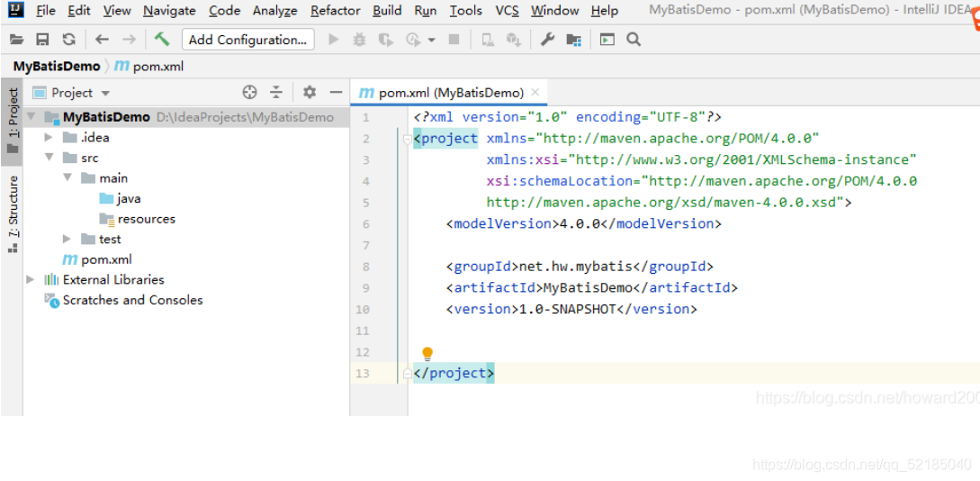Select the java folder in tree
This screenshot has width=980, height=481.
tap(120, 198)
